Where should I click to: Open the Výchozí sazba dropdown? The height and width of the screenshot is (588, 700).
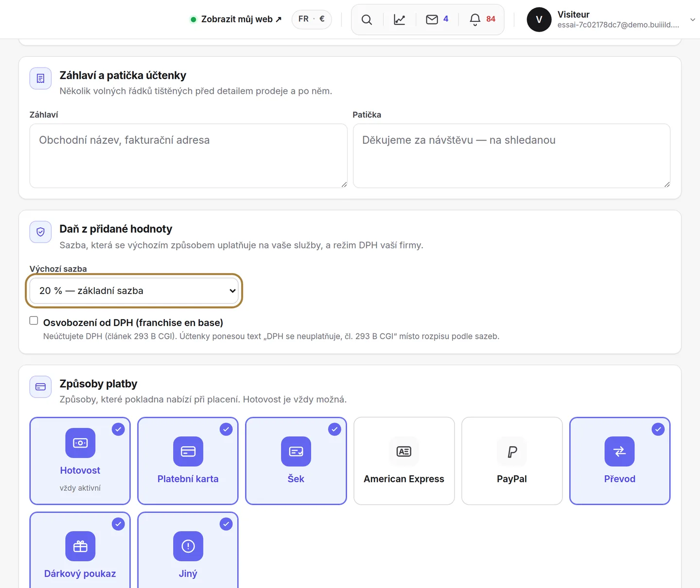[134, 291]
